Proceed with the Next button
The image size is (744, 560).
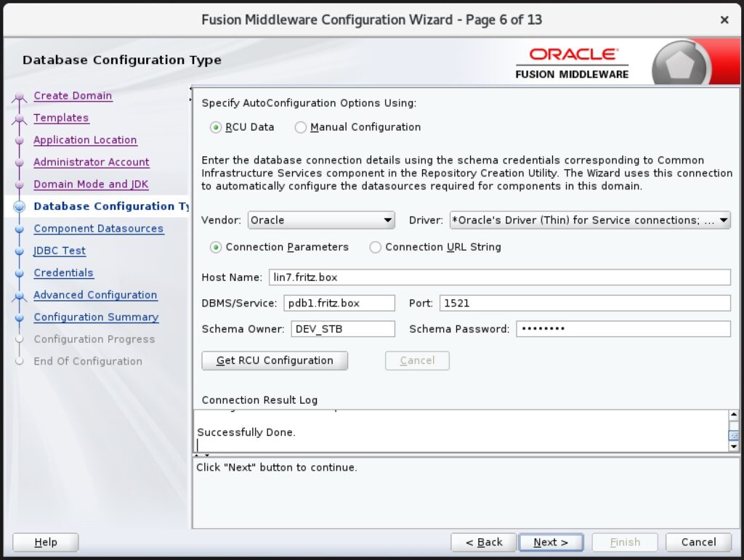551,542
